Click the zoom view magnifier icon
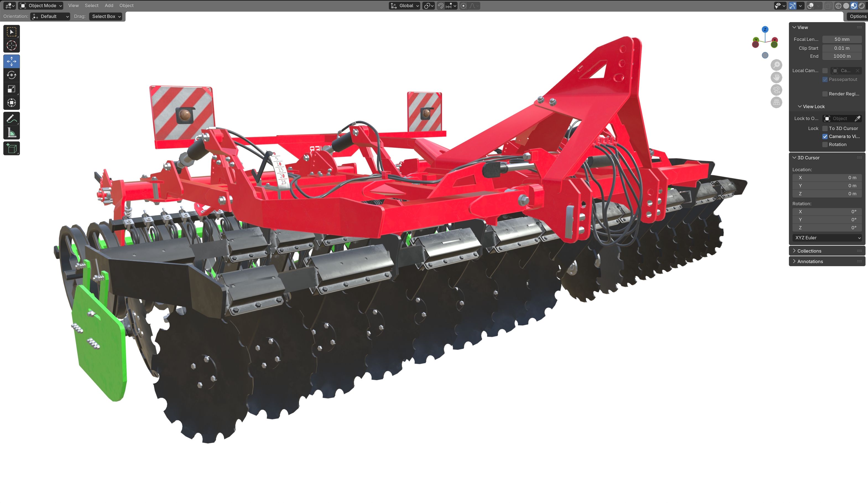This screenshot has height=503, width=868. tap(776, 65)
